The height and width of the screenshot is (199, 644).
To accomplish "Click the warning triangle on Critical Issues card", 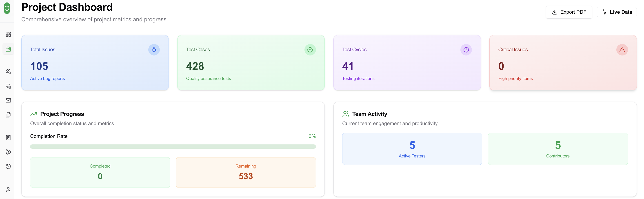I will coord(622,50).
